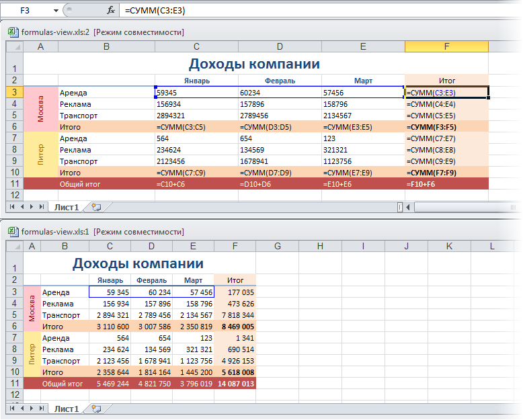Select cell 1 678 941 in bottom window

tap(151, 361)
